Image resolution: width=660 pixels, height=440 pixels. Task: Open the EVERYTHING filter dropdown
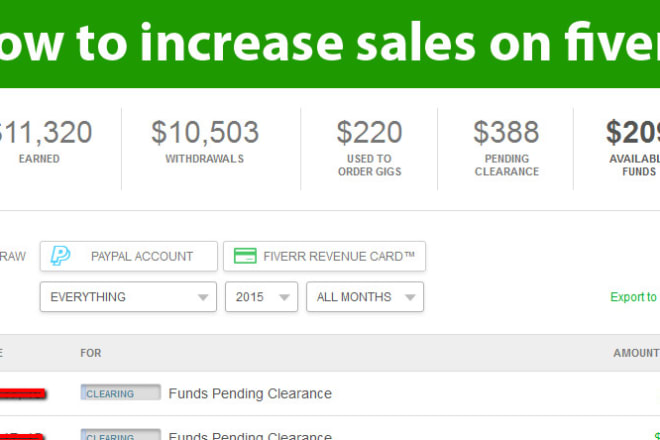click(x=128, y=297)
